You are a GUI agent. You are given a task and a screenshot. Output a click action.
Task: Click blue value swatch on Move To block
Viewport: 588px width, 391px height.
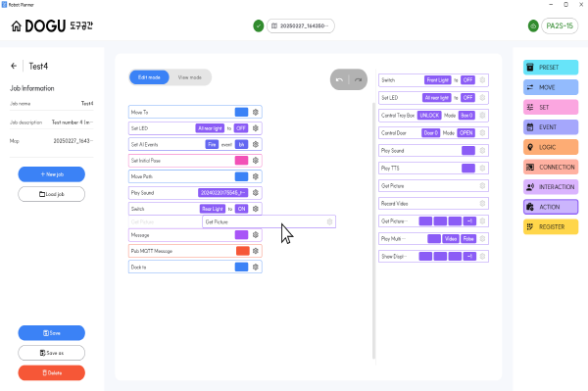[241, 112]
